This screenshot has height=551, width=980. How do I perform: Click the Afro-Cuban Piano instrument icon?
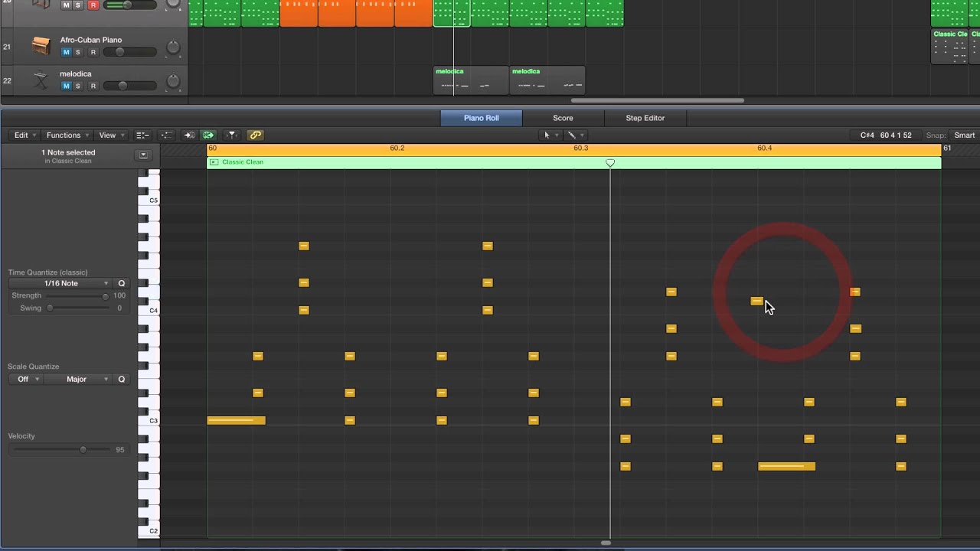[41, 46]
